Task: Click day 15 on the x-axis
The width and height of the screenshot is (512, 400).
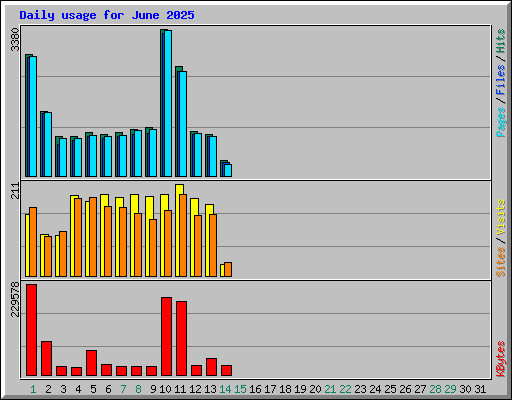Action: (x=240, y=389)
